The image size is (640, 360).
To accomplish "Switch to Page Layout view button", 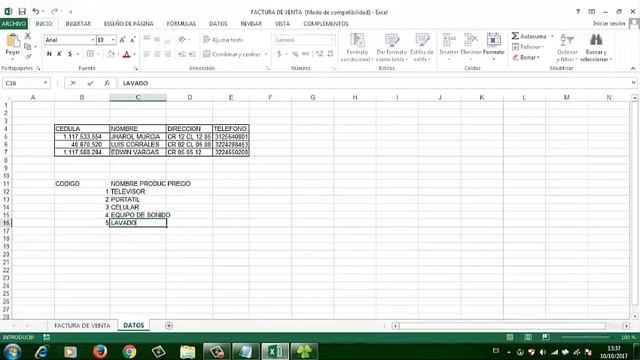I will click(x=527, y=337).
